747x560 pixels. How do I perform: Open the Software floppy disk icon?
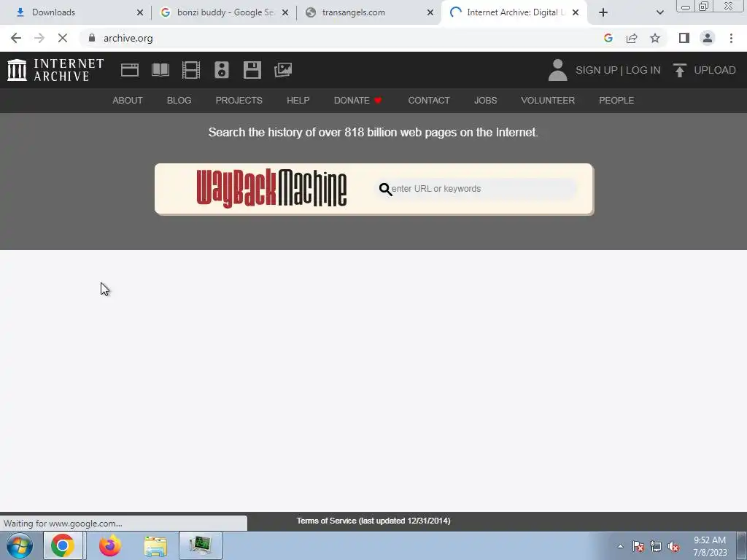pos(252,70)
